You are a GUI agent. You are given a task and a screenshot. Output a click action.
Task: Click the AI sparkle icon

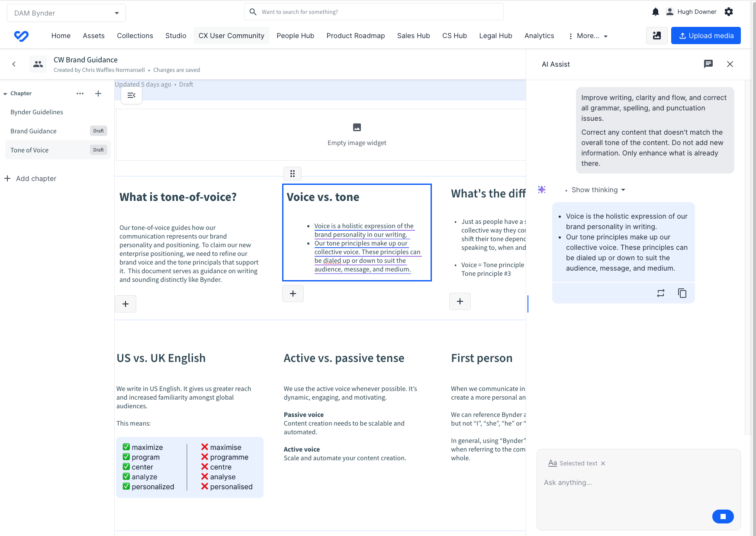(542, 190)
